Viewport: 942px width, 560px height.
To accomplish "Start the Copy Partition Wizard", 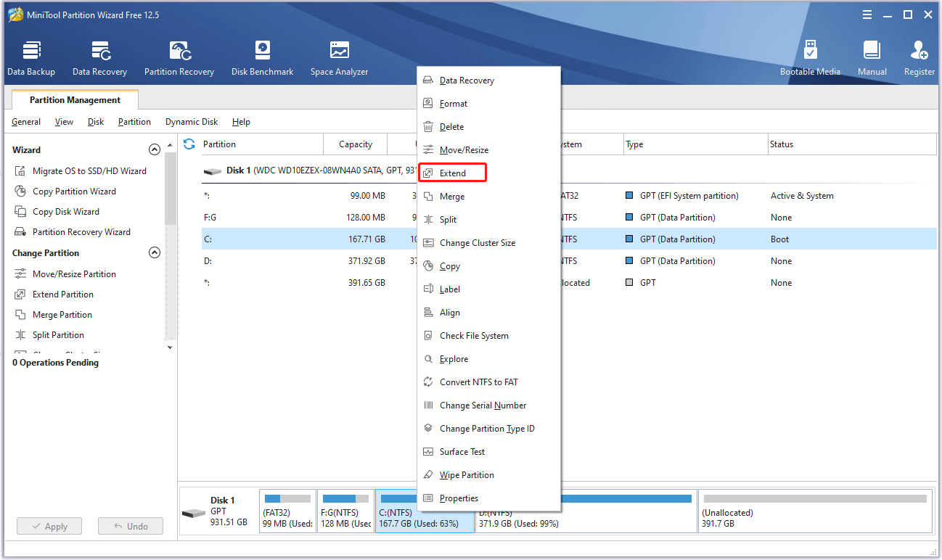I will click(x=65, y=192).
